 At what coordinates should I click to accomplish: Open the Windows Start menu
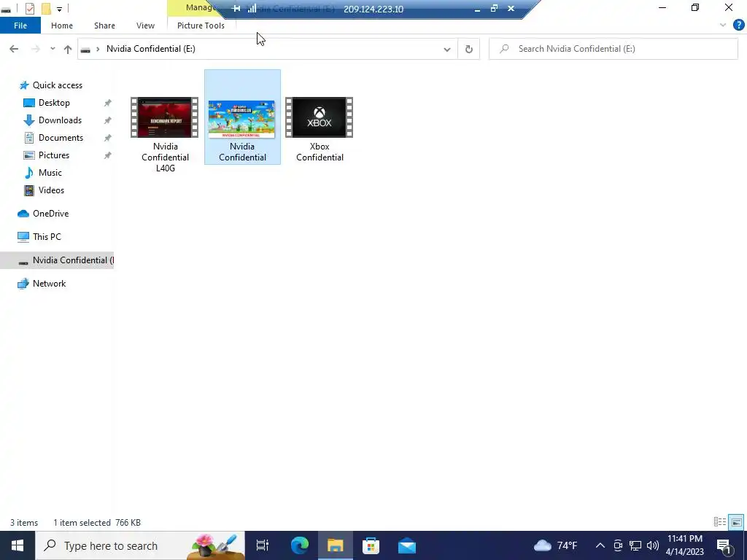pyautogui.click(x=18, y=545)
